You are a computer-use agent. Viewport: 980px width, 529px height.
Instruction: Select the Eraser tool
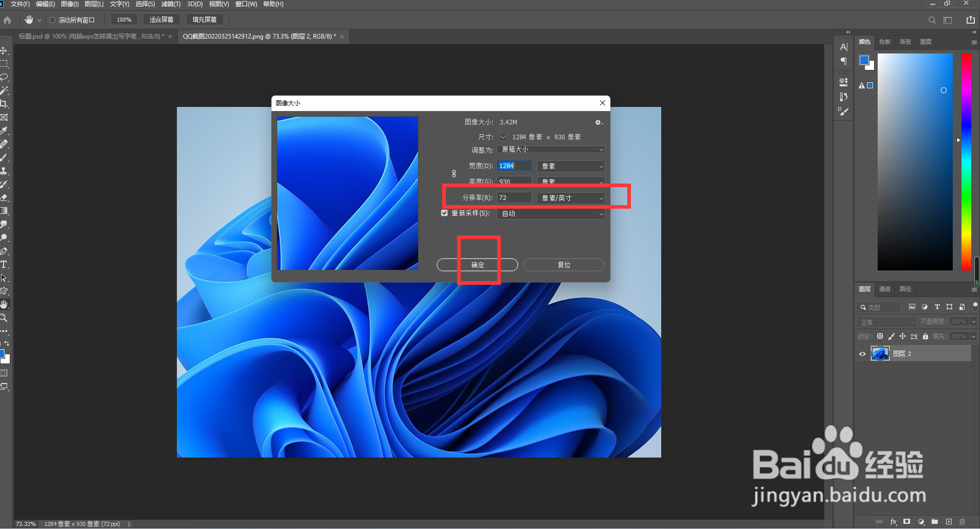(x=4, y=197)
